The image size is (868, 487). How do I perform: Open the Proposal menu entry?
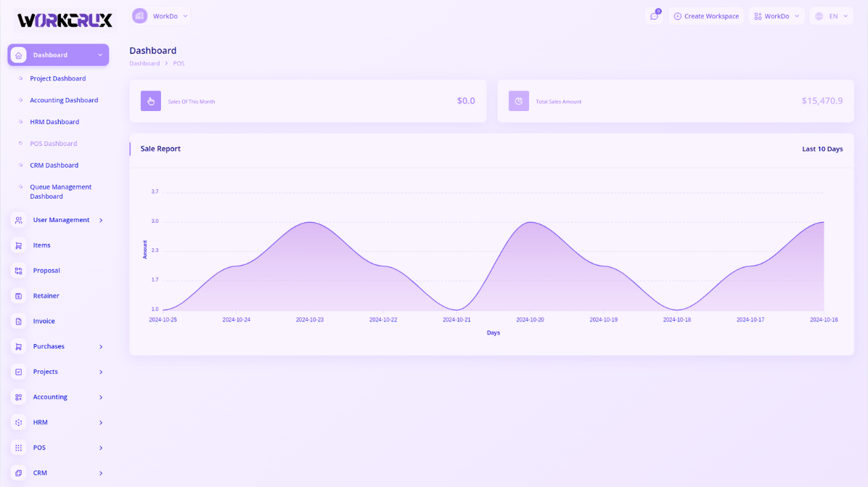(46, 271)
